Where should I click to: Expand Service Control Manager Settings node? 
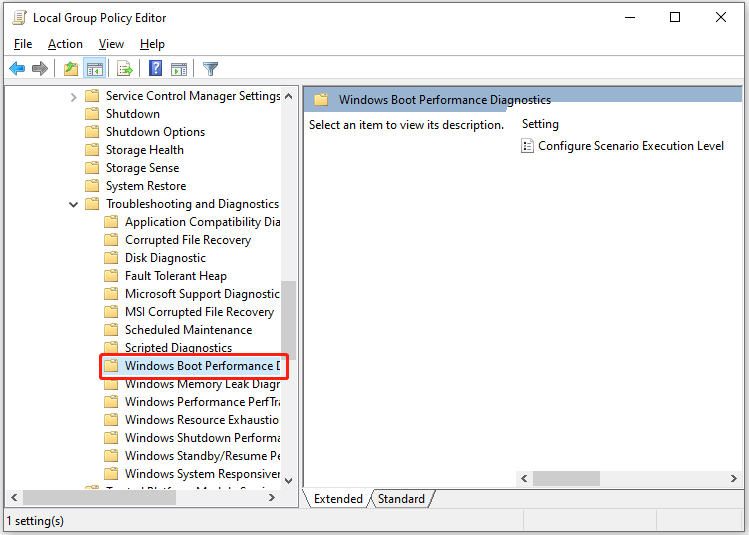(x=73, y=97)
